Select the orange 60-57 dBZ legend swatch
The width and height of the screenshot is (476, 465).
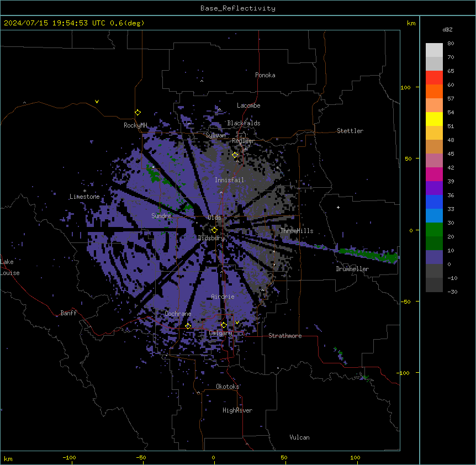tap(434, 91)
